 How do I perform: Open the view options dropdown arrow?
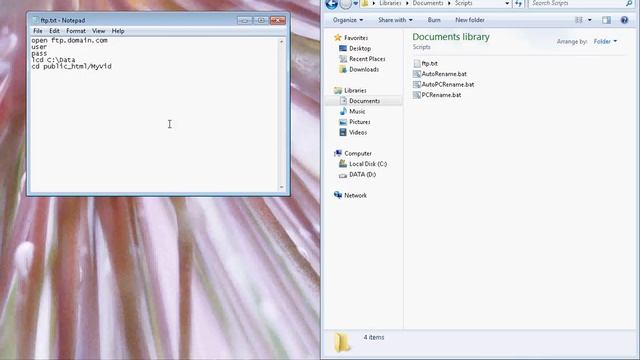coord(590,20)
